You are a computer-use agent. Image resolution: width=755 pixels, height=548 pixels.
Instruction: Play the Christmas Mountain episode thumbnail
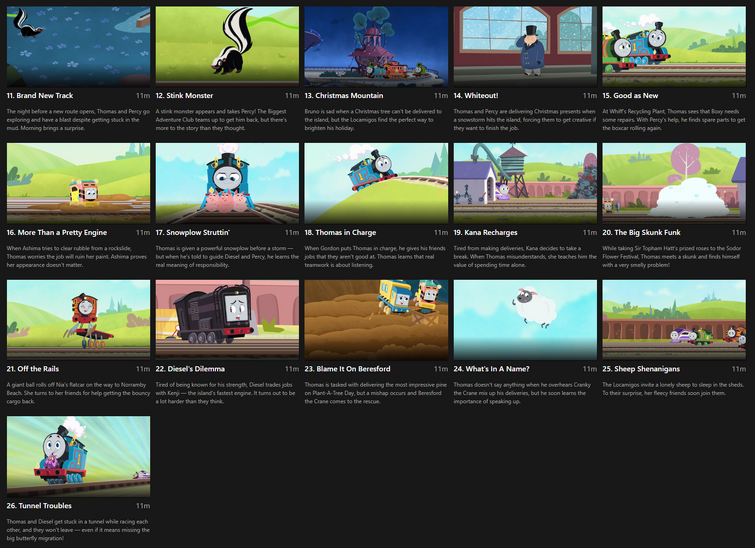tap(376, 46)
